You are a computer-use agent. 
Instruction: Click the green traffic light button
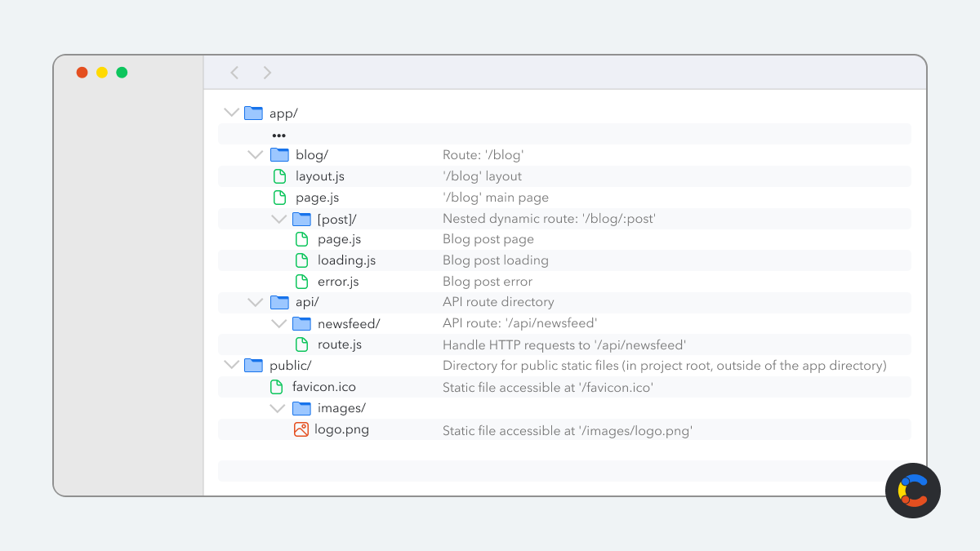121,72
